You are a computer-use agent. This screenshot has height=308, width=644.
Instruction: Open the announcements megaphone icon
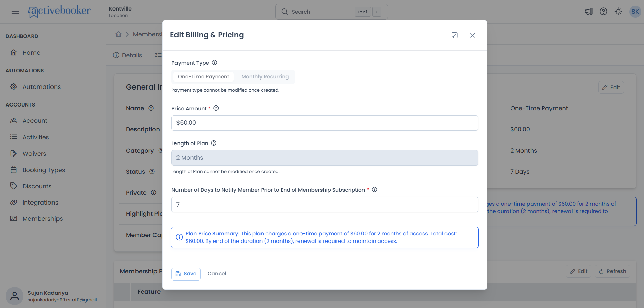point(588,12)
